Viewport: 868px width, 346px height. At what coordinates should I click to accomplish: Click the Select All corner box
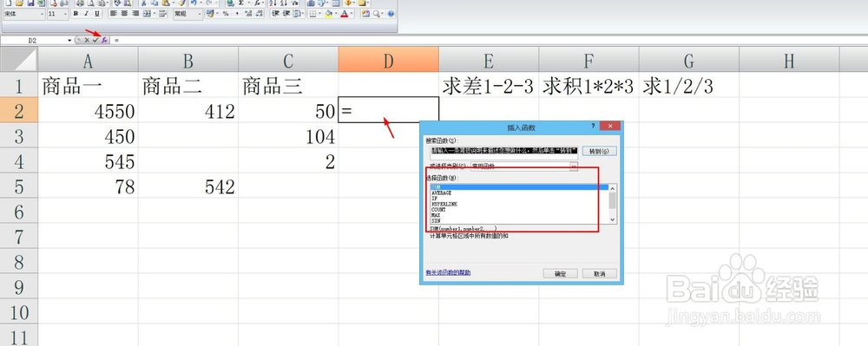[x=19, y=60]
